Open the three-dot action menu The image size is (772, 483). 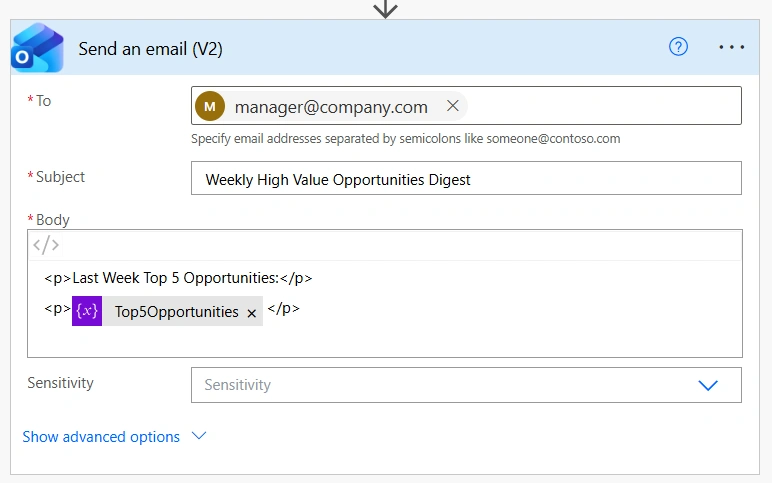(x=731, y=47)
